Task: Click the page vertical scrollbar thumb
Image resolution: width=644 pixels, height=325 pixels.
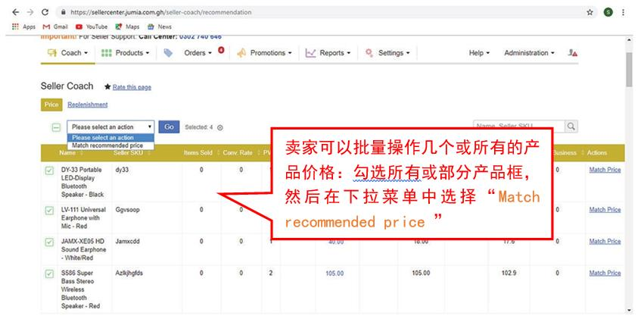Action: click(x=629, y=69)
